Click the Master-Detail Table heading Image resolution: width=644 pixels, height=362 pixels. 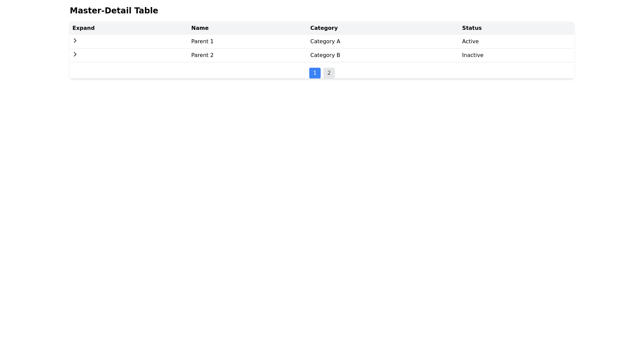point(114,11)
